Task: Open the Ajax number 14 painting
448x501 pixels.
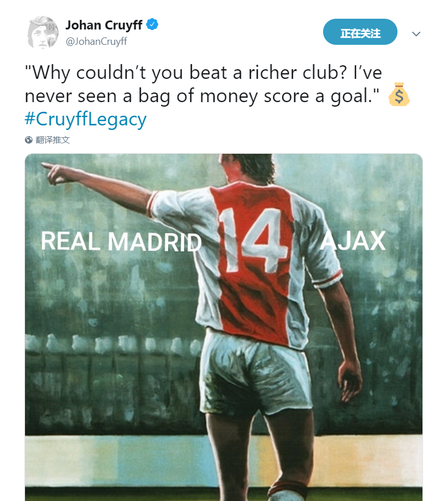Action: pos(224,327)
